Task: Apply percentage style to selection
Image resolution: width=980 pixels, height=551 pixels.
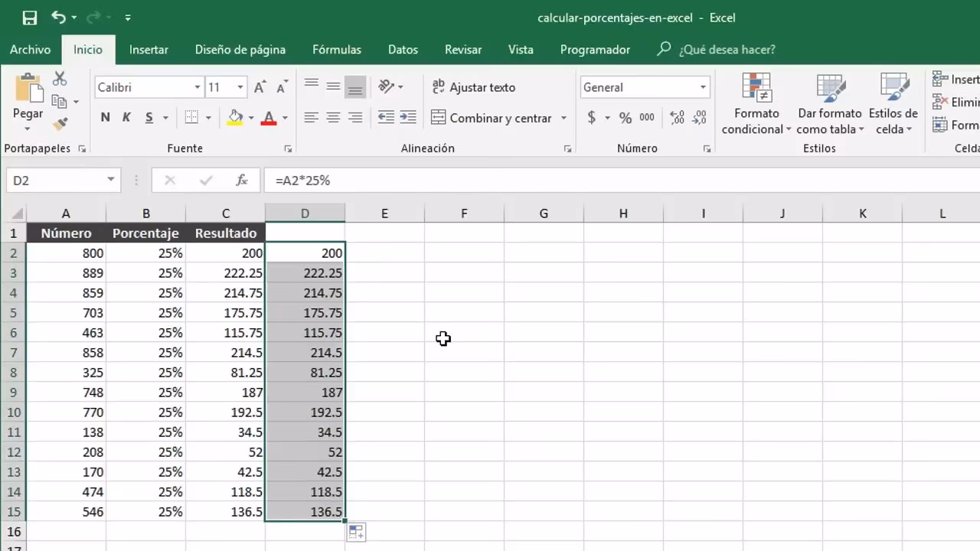Action: pyautogui.click(x=624, y=117)
